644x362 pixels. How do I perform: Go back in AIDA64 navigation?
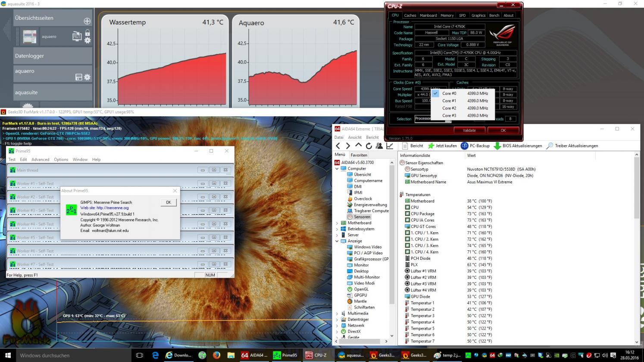tap(338, 146)
